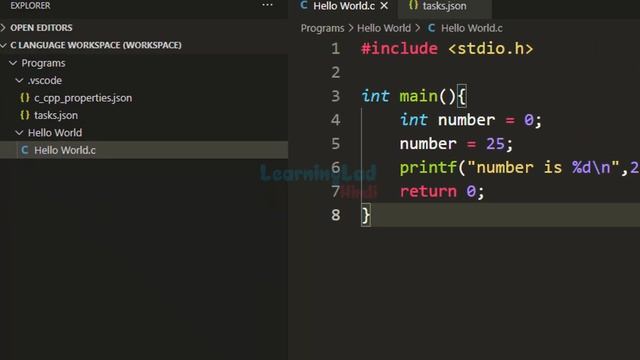The height and width of the screenshot is (360, 640).
Task: Click the '<stdio.h>' header text
Action: 491,49
